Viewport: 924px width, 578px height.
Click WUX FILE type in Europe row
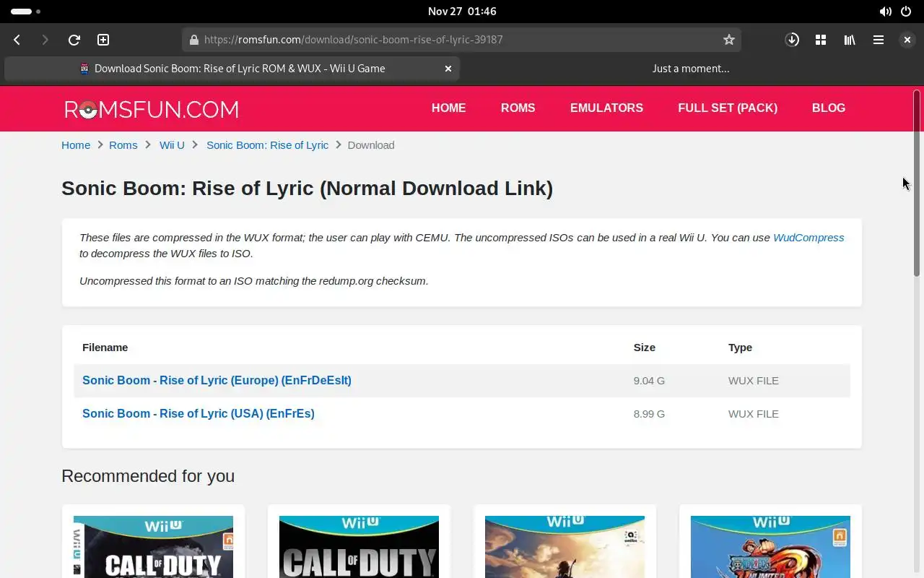[x=754, y=381]
